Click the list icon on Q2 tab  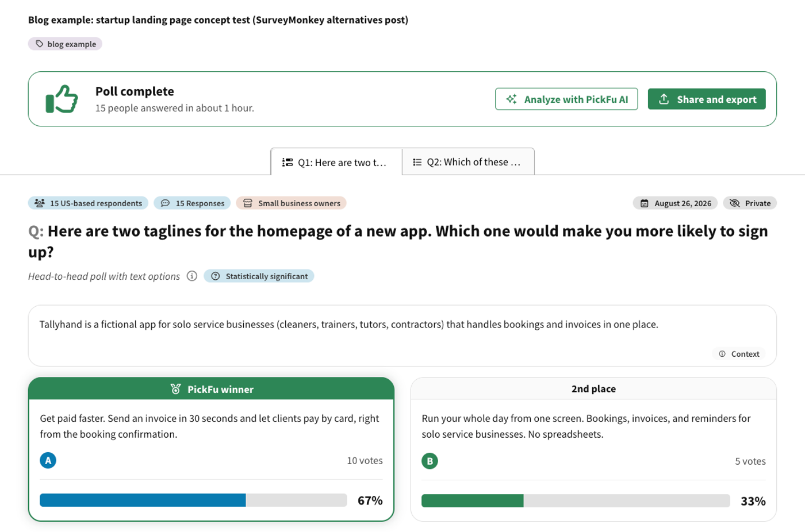tap(417, 163)
